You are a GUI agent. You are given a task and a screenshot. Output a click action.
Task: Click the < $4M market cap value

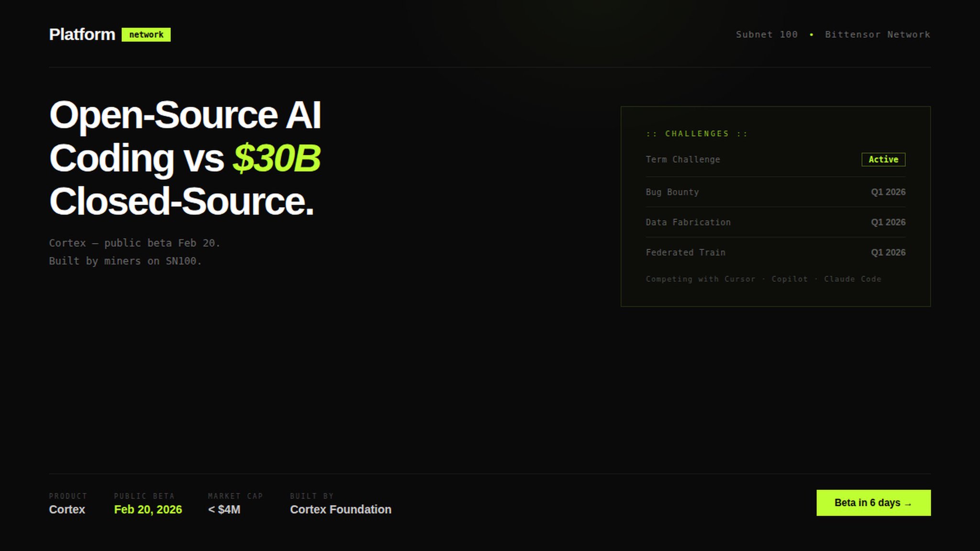pyautogui.click(x=224, y=509)
